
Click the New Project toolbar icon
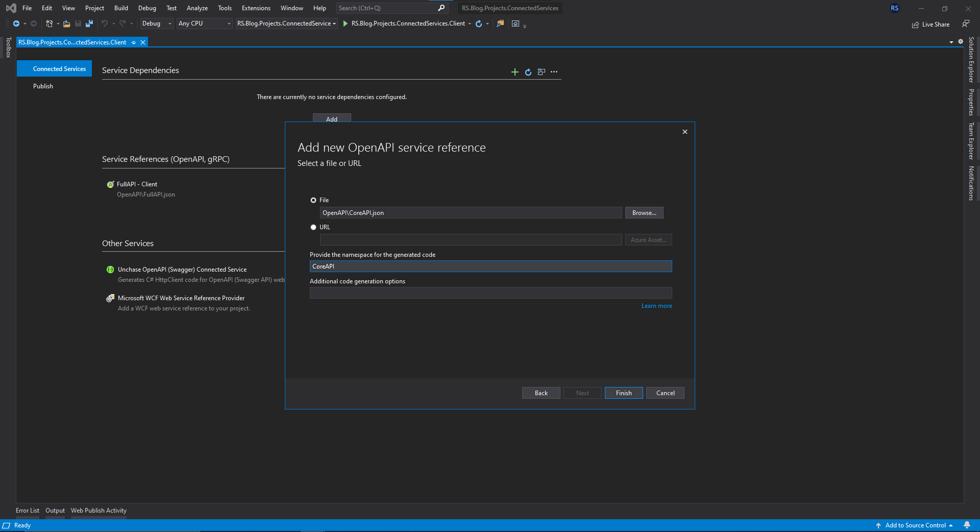(50, 23)
